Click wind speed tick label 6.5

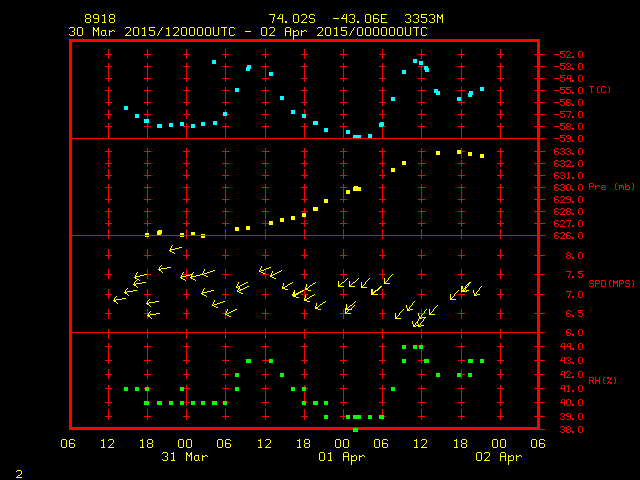(x=574, y=314)
